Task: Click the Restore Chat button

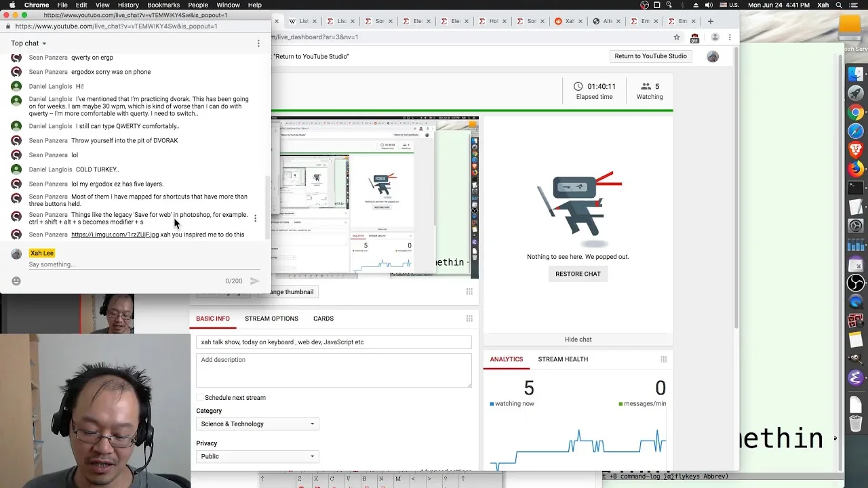Action: pyautogui.click(x=578, y=274)
